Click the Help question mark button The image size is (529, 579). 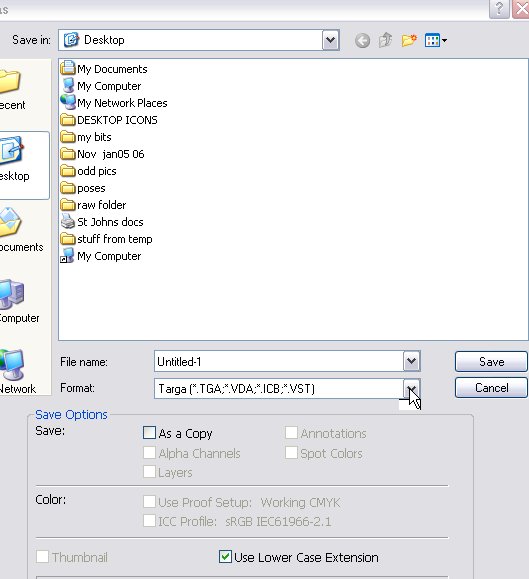click(499, 9)
